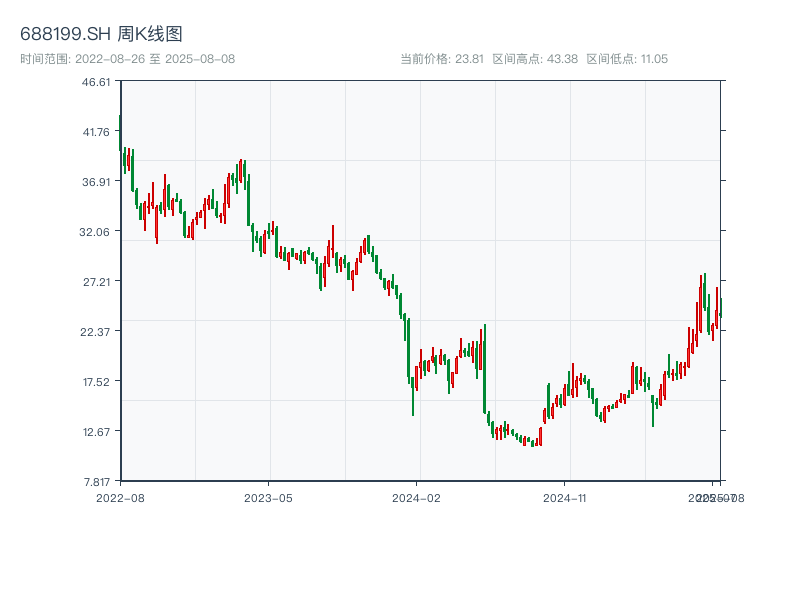Image resolution: width=800 pixels, height=600 pixels.
Task: Click the 当前价格 23.81 label
Action: [x=442, y=59]
